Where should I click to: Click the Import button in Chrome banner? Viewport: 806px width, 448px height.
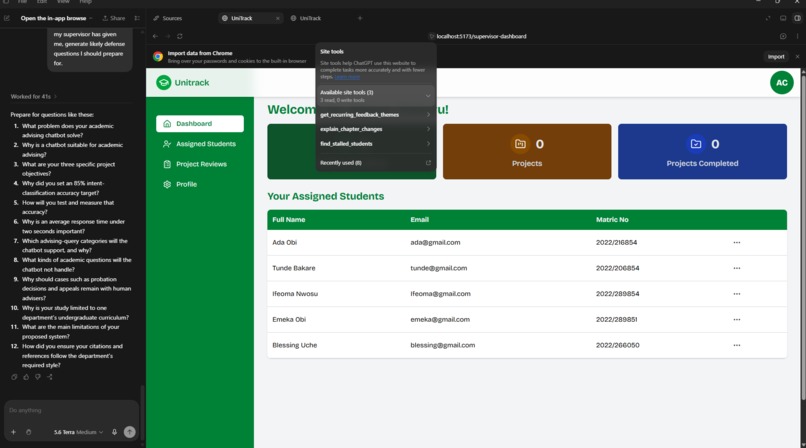pyautogui.click(x=776, y=57)
